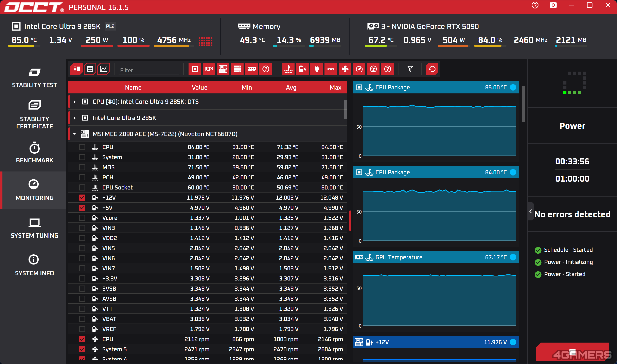Disable the +12V checkbox

[82, 197]
